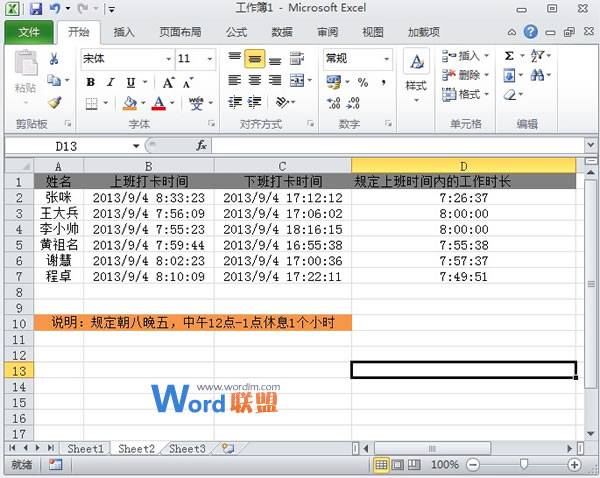Switch to the 插入 ribbon tab
The image size is (600, 478).
pos(124,32)
